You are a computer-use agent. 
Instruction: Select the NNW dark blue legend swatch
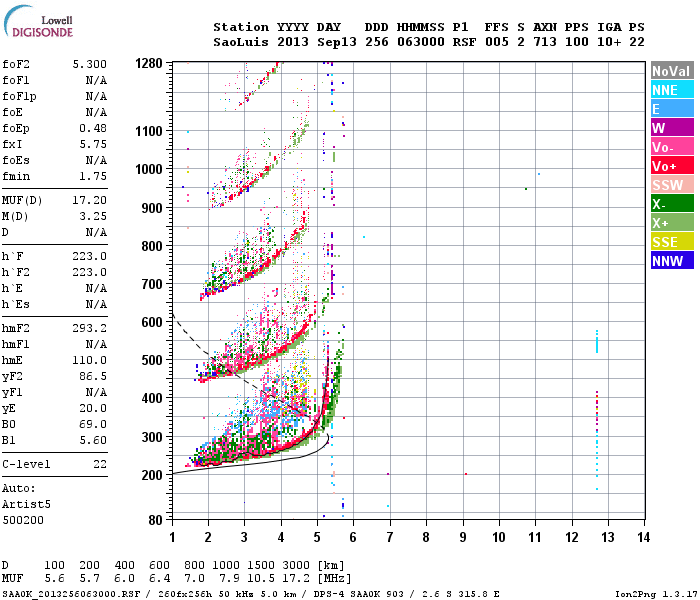click(672, 261)
